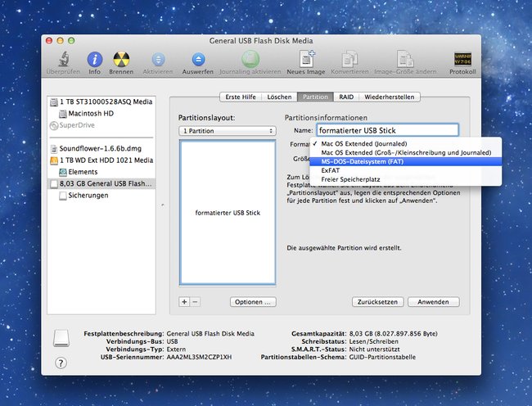Viewport: 532px width, 406px height.
Task: Switch to the Wiederherstellen tab
Action: pos(390,97)
